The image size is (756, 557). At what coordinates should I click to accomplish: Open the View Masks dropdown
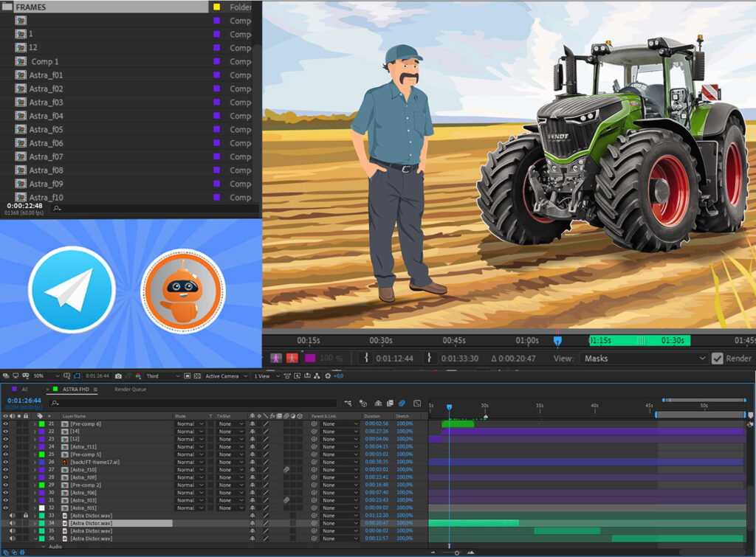pos(645,359)
